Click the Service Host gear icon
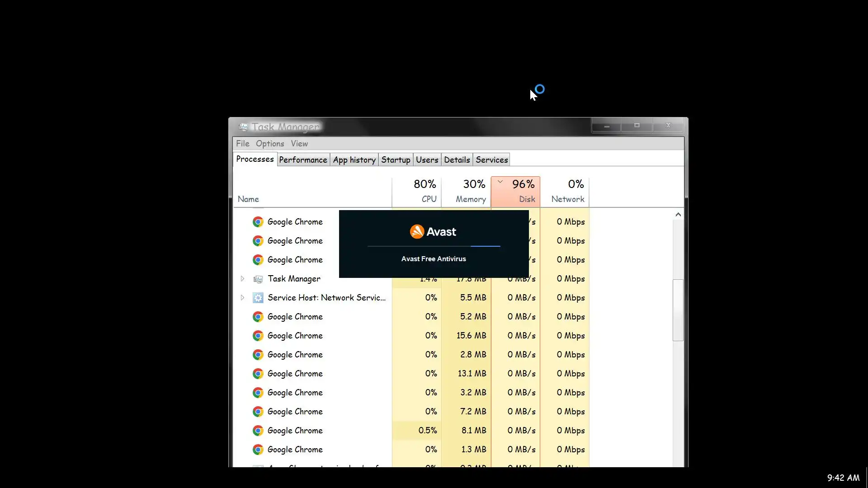868x488 pixels. pos(258,298)
